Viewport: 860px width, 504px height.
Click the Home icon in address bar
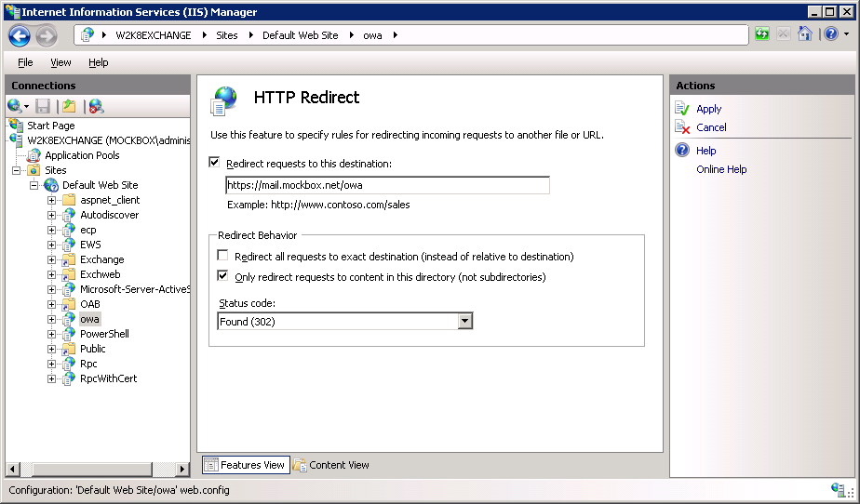804,34
